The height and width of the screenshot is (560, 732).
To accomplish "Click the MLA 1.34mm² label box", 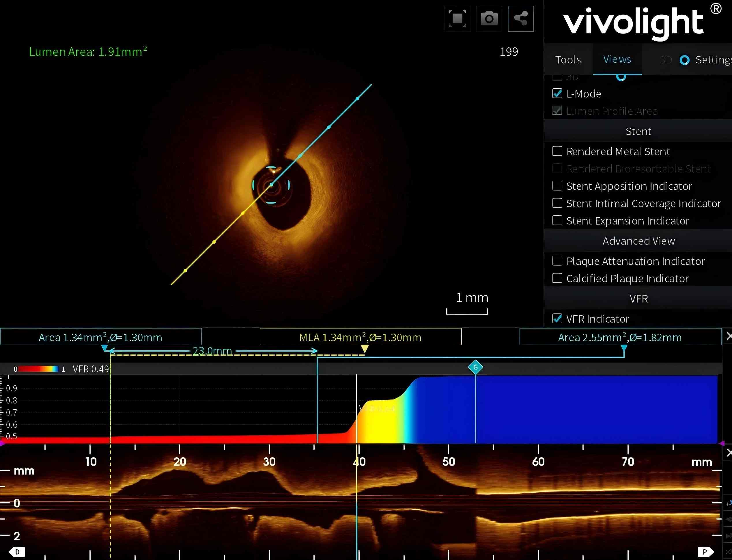I will [360, 337].
